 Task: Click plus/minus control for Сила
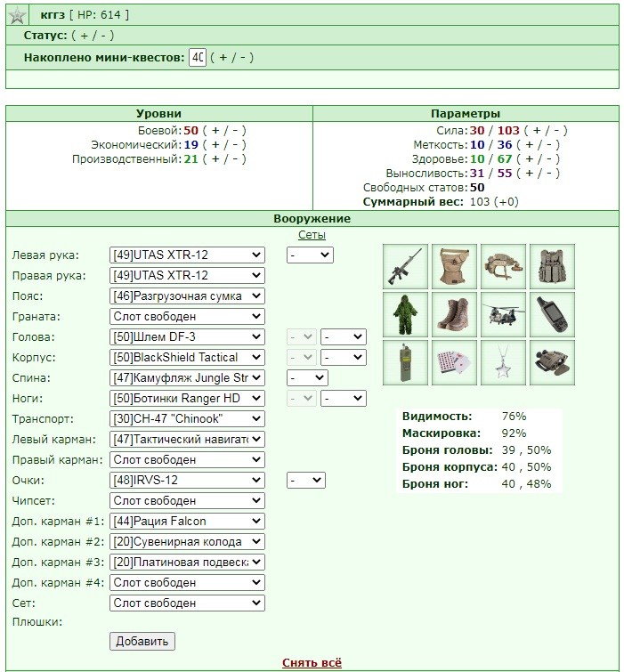tap(546, 130)
